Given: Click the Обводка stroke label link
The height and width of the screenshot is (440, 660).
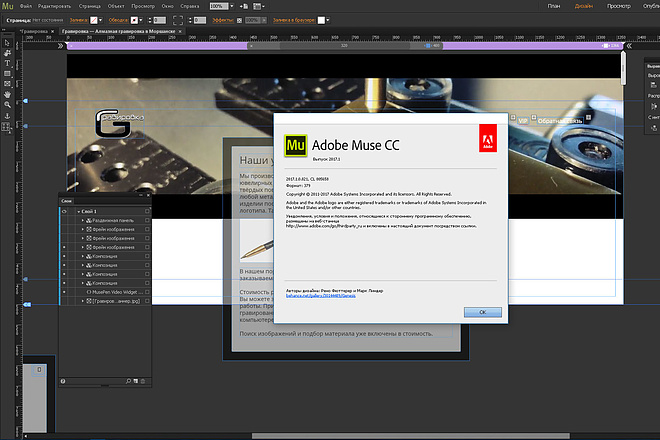Looking at the screenshot, I should [118, 20].
